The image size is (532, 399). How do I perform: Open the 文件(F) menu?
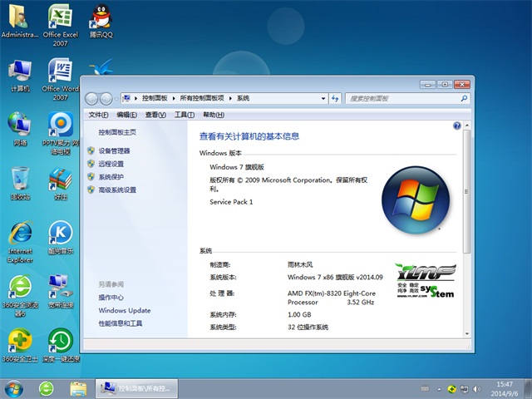coord(98,115)
